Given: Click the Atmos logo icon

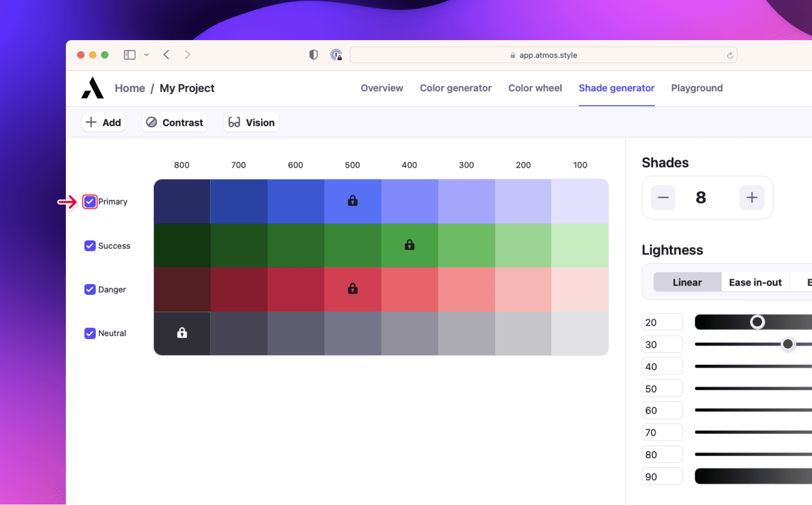Looking at the screenshot, I should (92, 88).
